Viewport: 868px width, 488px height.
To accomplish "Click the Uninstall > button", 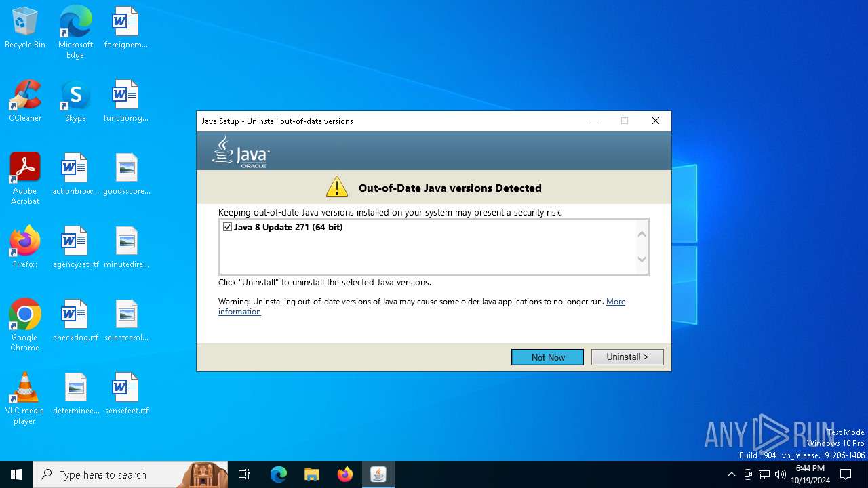I will click(x=627, y=357).
